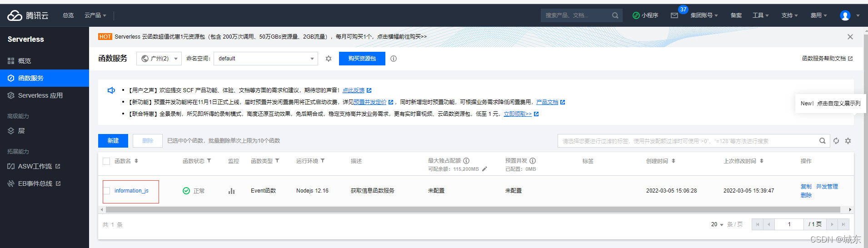Edit the available quota pencil icon
Screen dimensions: 868x248
pos(484,169)
